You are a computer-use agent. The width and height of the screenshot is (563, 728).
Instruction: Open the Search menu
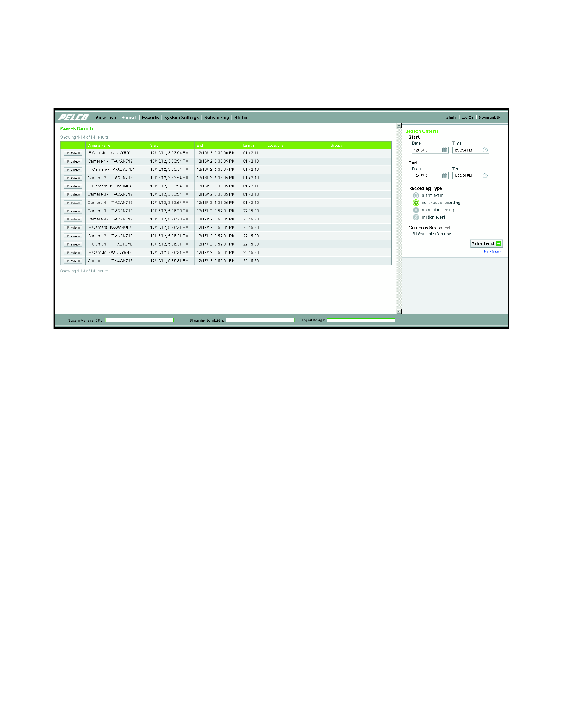pyautogui.click(x=129, y=118)
